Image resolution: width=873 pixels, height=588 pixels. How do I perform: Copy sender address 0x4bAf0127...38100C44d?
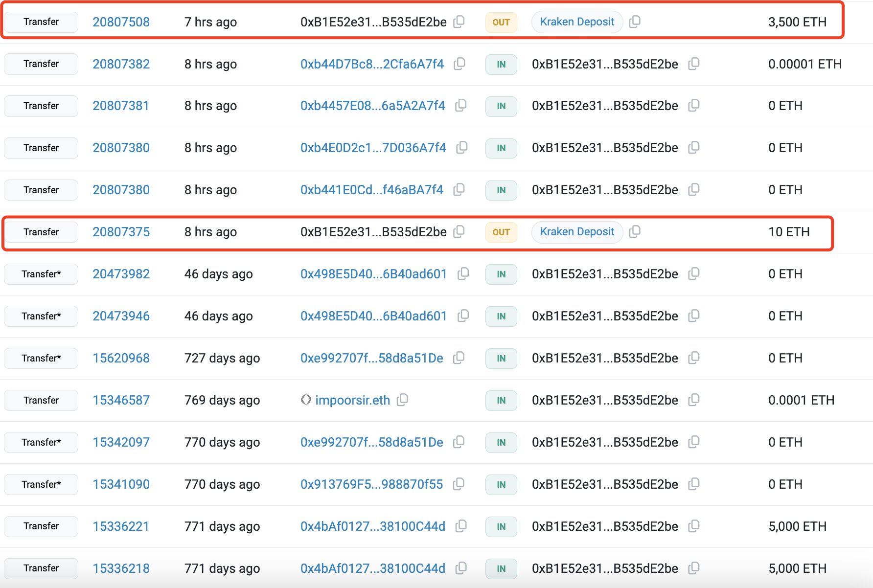click(459, 526)
